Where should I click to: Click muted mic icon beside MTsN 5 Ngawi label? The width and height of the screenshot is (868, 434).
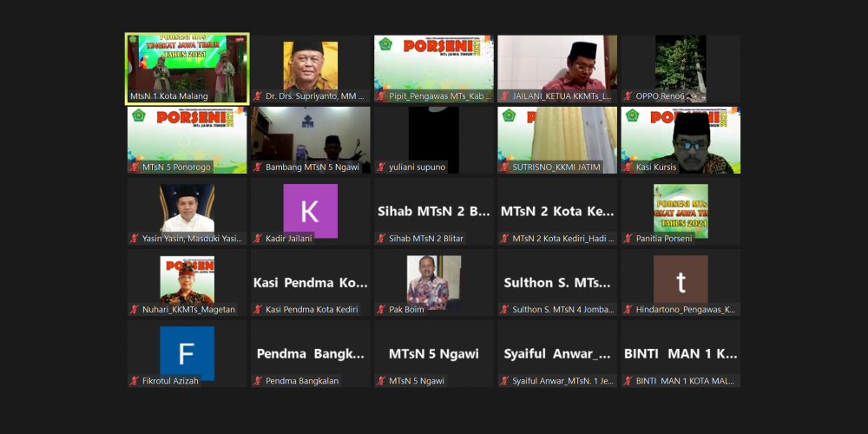coord(381,381)
